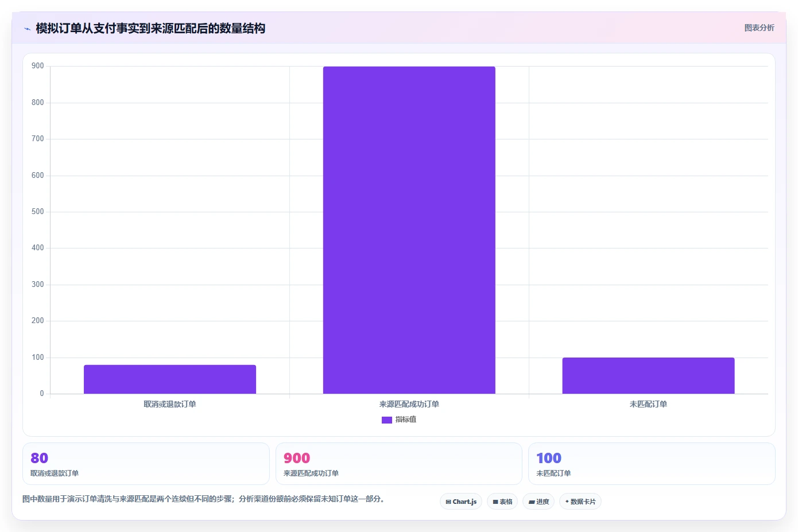The height and width of the screenshot is (532, 798).
Task: Click the footnote text starting 图中数量用于演示
Action: [x=204, y=499]
